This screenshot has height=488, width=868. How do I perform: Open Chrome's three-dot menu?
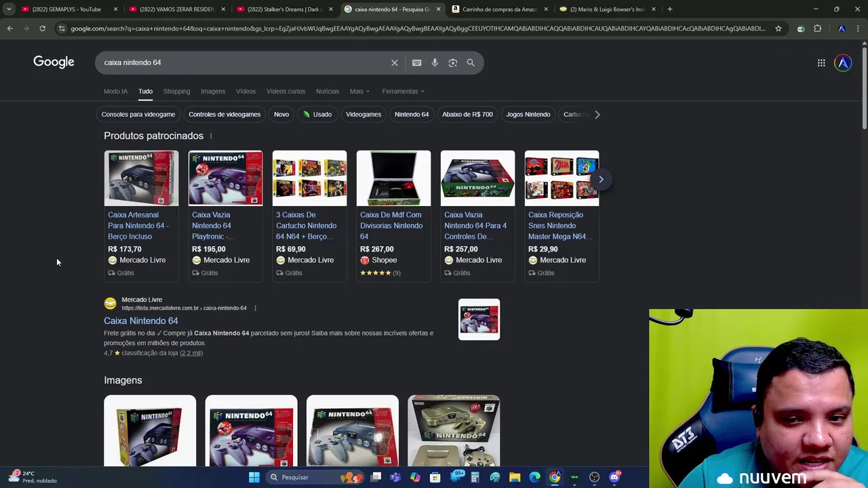tap(858, 28)
